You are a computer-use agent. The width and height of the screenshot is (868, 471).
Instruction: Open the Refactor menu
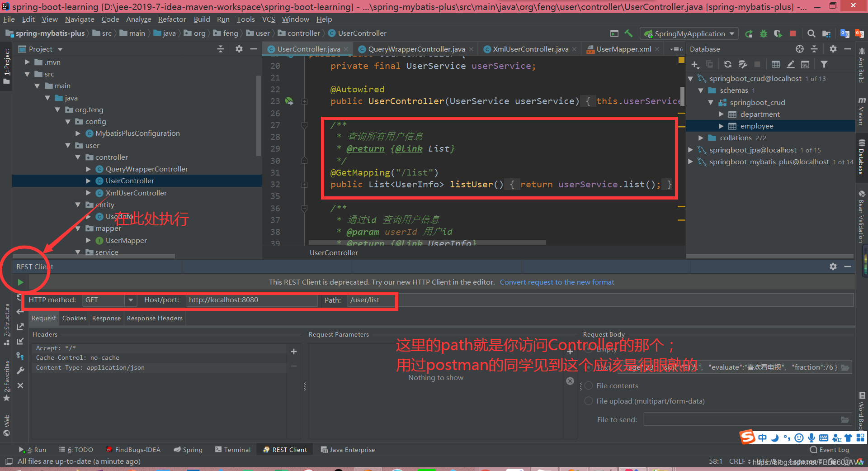172,19
